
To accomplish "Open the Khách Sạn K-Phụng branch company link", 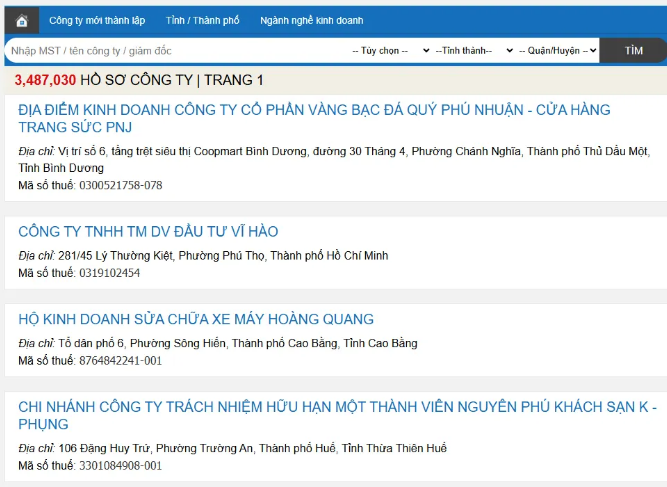I will [338, 415].
